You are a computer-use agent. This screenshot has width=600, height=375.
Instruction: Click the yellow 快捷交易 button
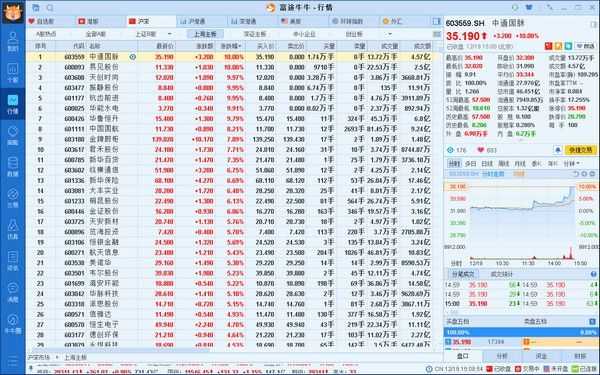coord(580,150)
